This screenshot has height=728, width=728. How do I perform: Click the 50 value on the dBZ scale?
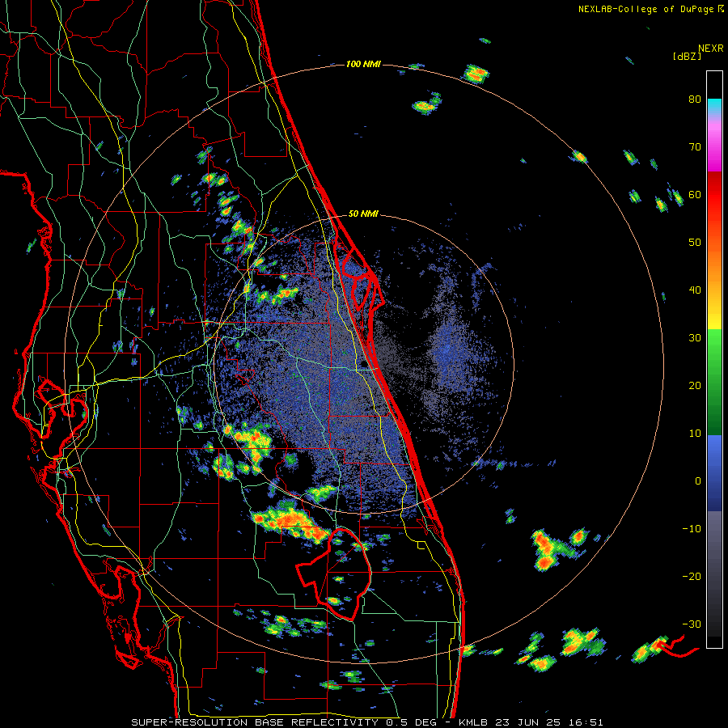pyautogui.click(x=695, y=243)
